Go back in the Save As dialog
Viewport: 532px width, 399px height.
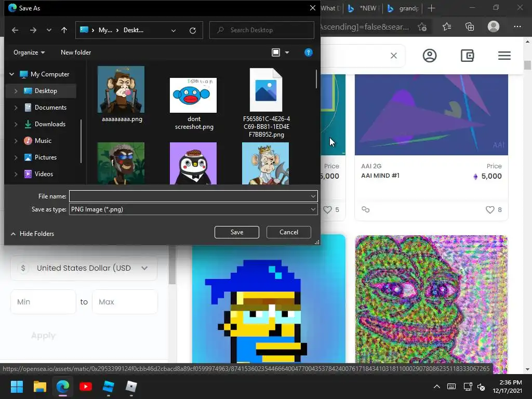tap(15, 30)
